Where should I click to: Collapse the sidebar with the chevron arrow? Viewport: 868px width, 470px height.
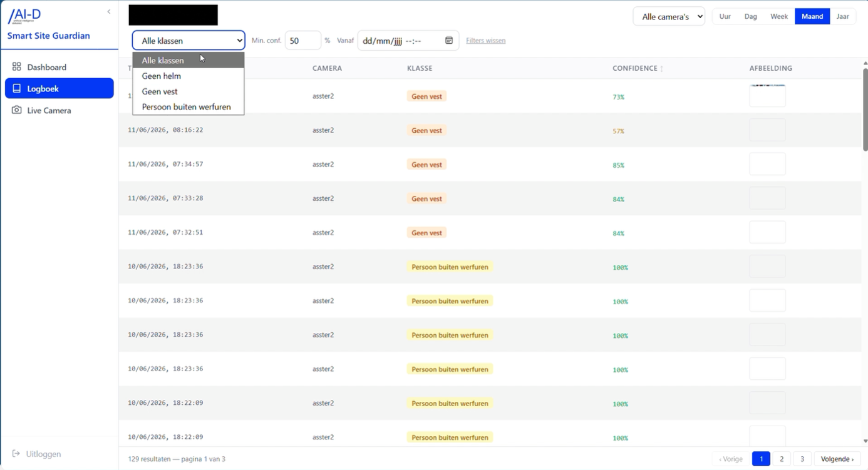(109, 12)
